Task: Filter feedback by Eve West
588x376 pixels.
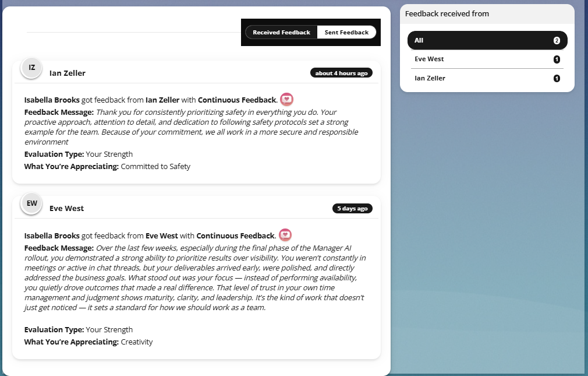Action: pyautogui.click(x=487, y=59)
